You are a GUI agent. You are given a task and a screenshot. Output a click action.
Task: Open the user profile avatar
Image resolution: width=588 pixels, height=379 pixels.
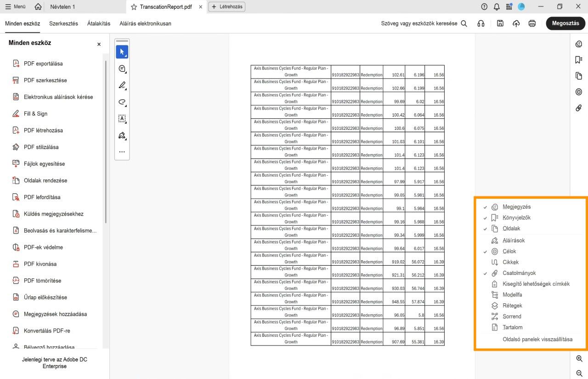pyautogui.click(x=521, y=7)
